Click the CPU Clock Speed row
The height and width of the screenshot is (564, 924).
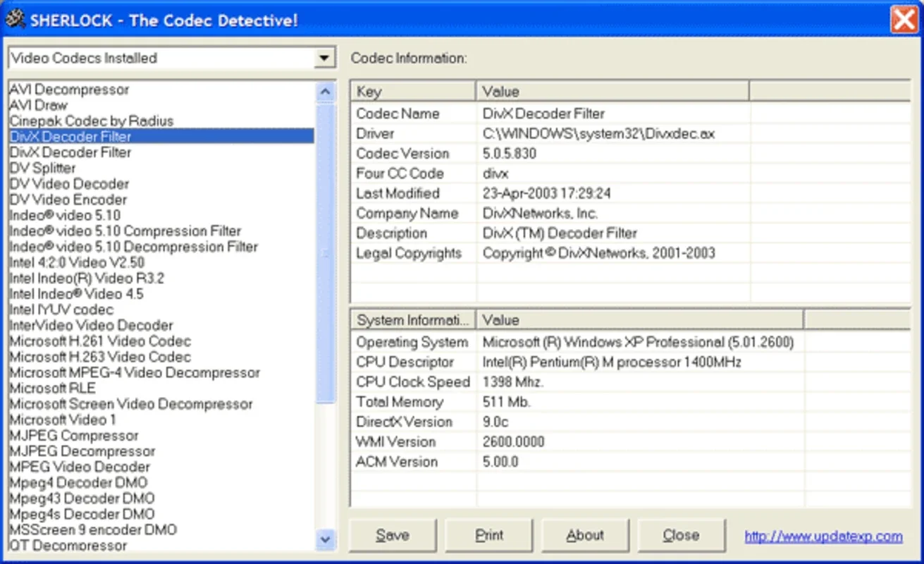click(631, 382)
